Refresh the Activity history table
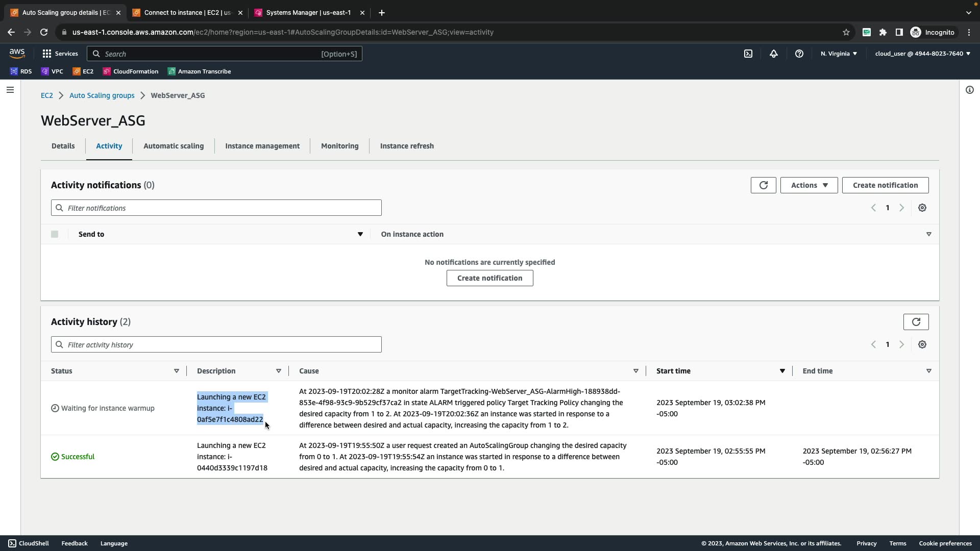This screenshot has height=551, width=980. (916, 322)
